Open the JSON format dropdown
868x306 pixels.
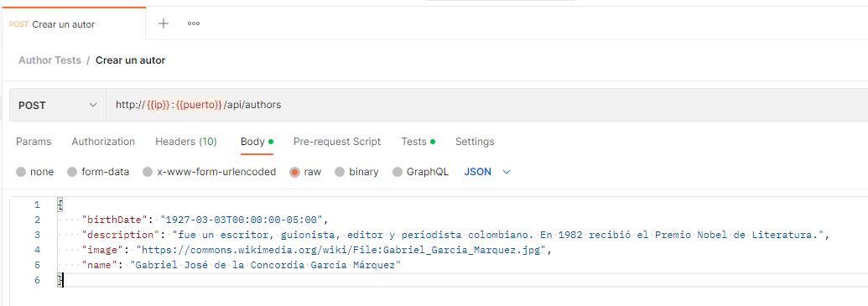tap(486, 172)
